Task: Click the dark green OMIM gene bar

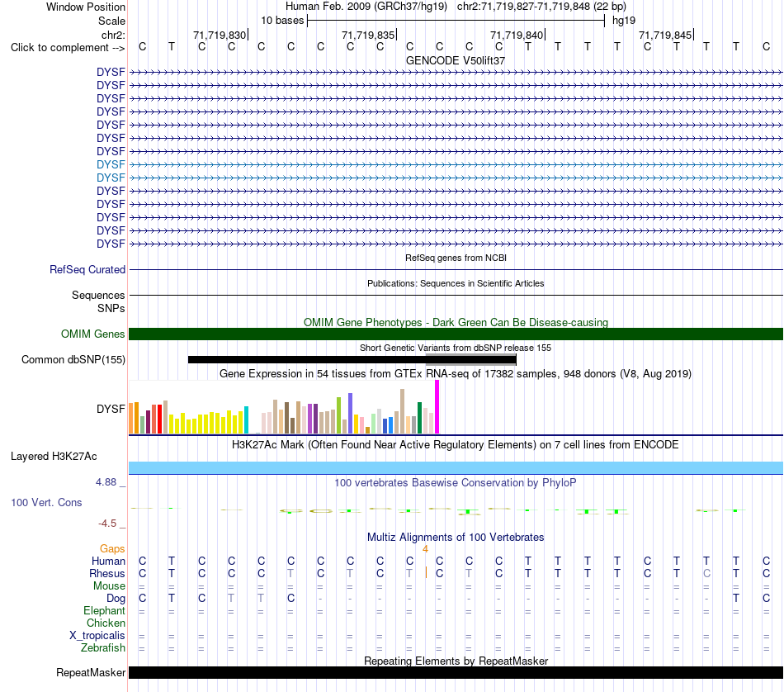Action: 456,334
